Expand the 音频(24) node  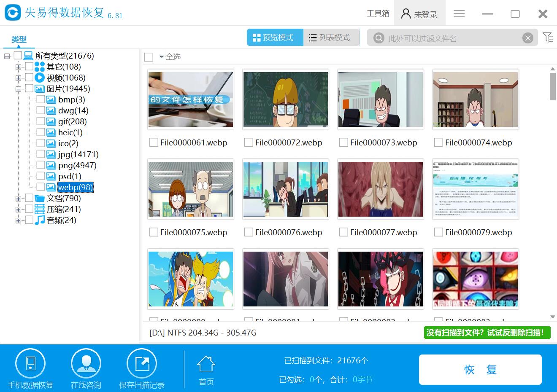pos(18,220)
